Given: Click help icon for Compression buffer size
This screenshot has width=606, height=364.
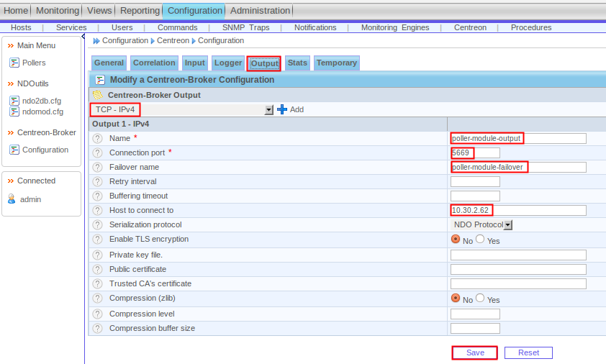Looking at the screenshot, I should pyautogui.click(x=97, y=328).
